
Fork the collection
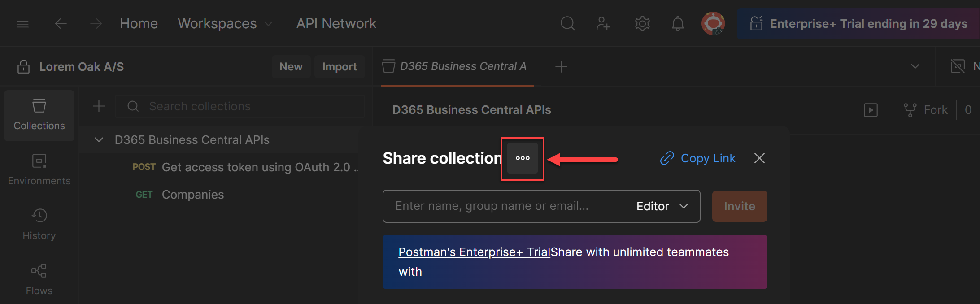point(925,110)
